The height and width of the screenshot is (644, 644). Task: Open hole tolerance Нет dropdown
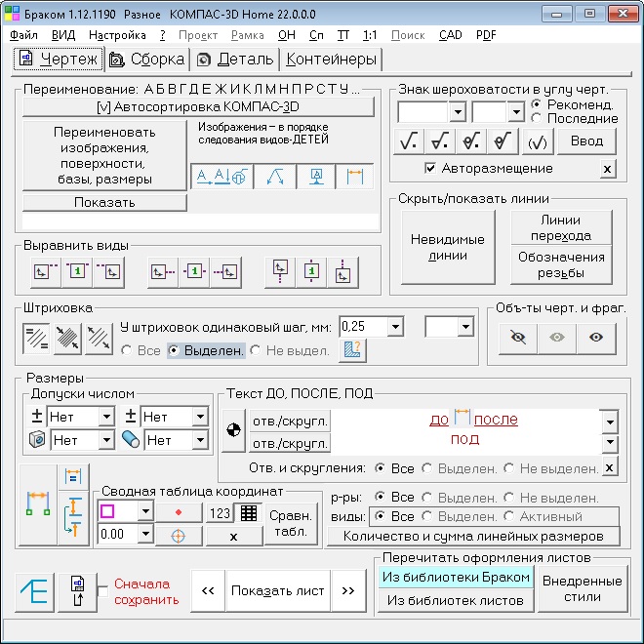106,440
